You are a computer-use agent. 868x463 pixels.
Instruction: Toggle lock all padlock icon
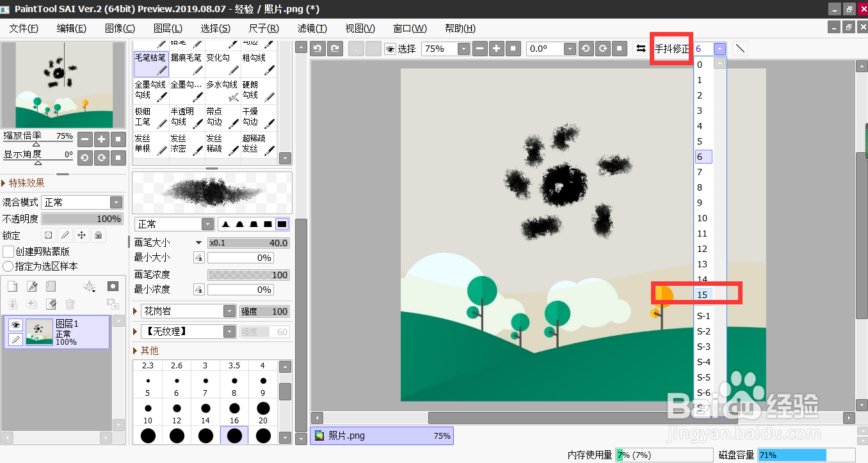98,235
